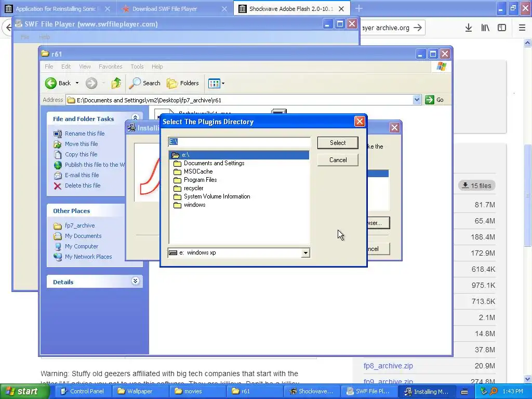
Task: Collapse the File and Folder Tasks panel
Action: coord(135,118)
